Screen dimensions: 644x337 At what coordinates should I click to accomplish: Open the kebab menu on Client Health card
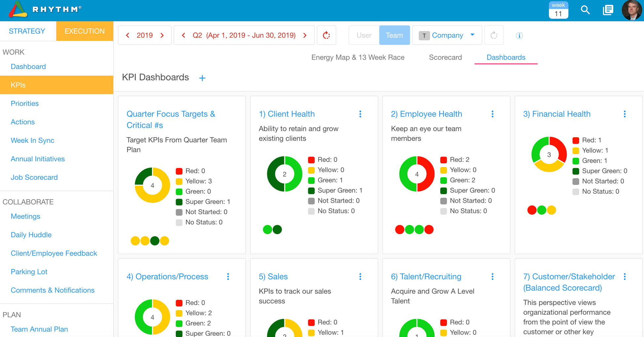coord(360,114)
